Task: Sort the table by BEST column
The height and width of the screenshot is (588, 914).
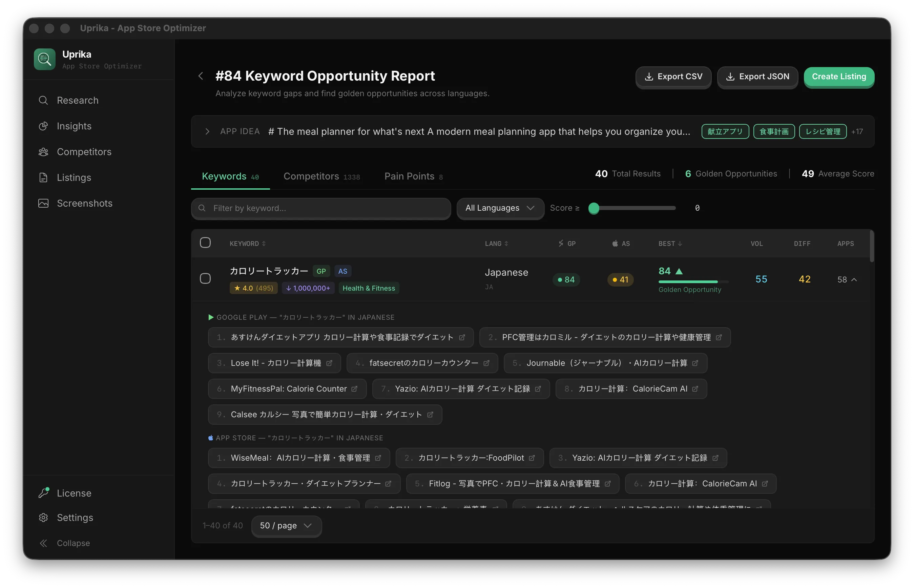Action: pyautogui.click(x=670, y=244)
